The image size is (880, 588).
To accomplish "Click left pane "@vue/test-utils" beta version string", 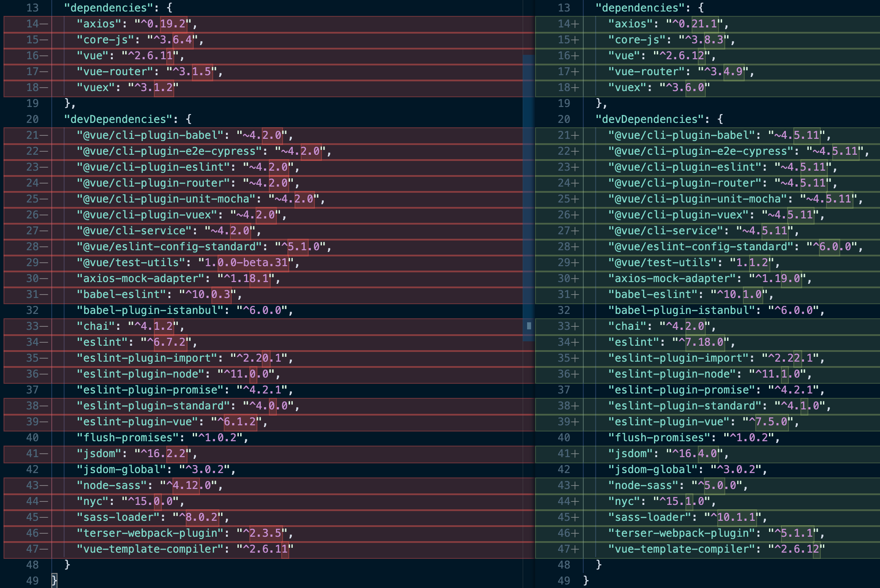I will pyautogui.click(x=246, y=263).
